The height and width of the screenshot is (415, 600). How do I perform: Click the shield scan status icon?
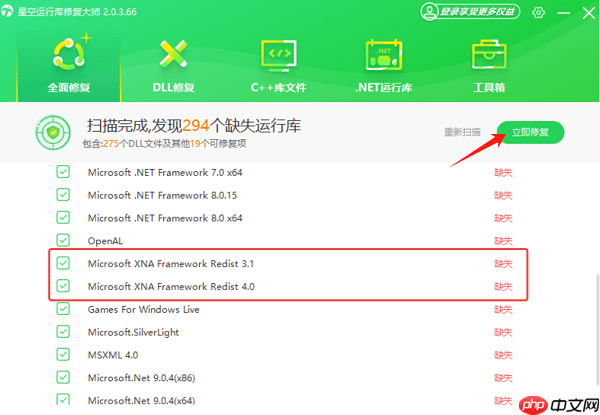pos(53,132)
